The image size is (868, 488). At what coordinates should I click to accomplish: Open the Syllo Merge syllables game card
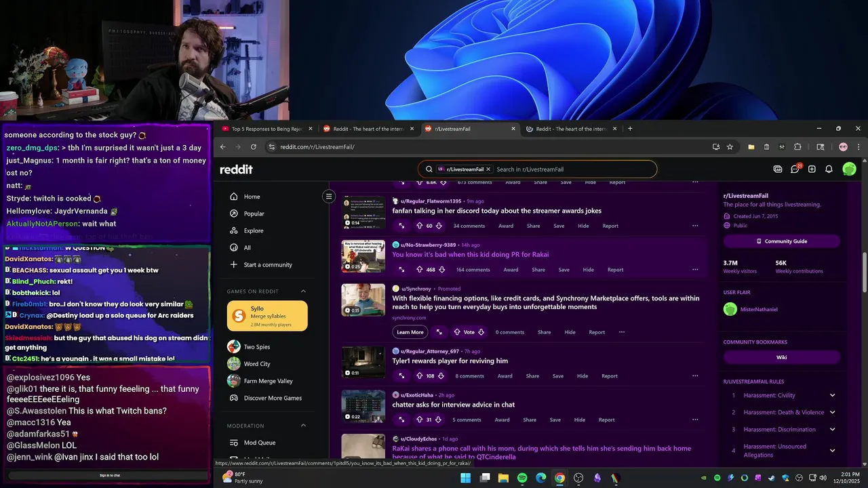click(267, 316)
